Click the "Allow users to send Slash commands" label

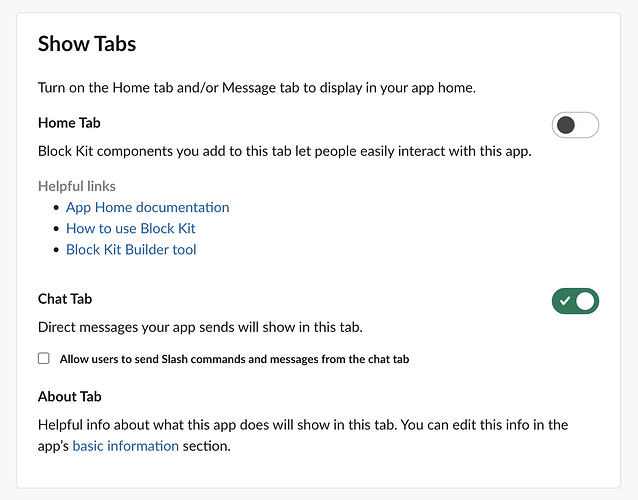234,358
